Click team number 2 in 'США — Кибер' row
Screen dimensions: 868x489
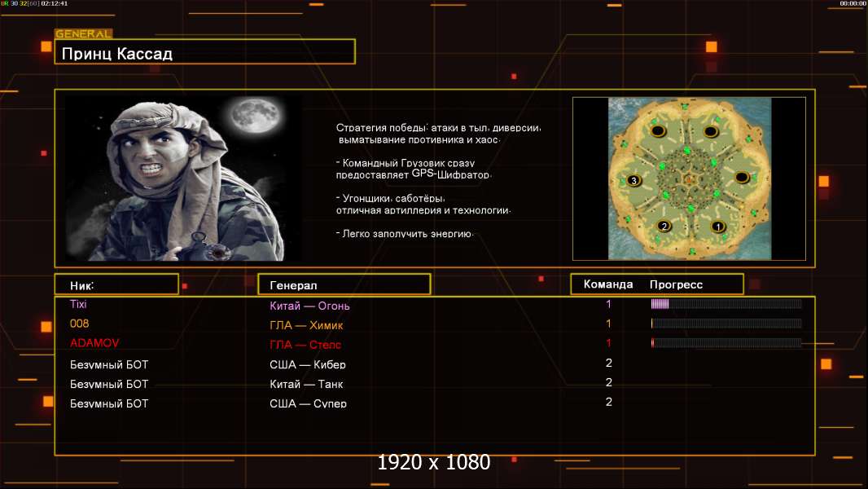pyautogui.click(x=608, y=363)
